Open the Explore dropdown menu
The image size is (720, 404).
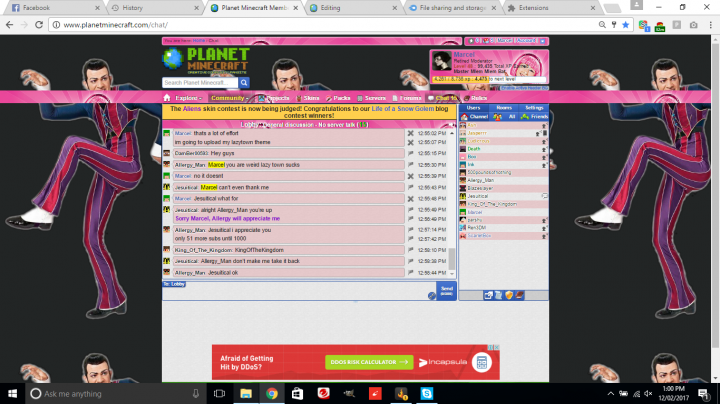pyautogui.click(x=188, y=98)
